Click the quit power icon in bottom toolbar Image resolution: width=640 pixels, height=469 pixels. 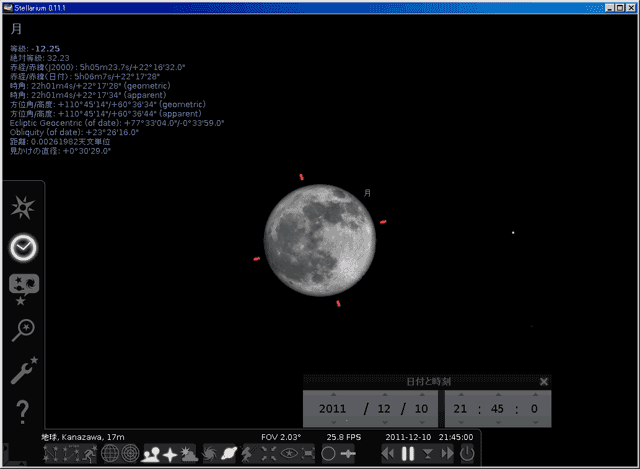[467, 454]
